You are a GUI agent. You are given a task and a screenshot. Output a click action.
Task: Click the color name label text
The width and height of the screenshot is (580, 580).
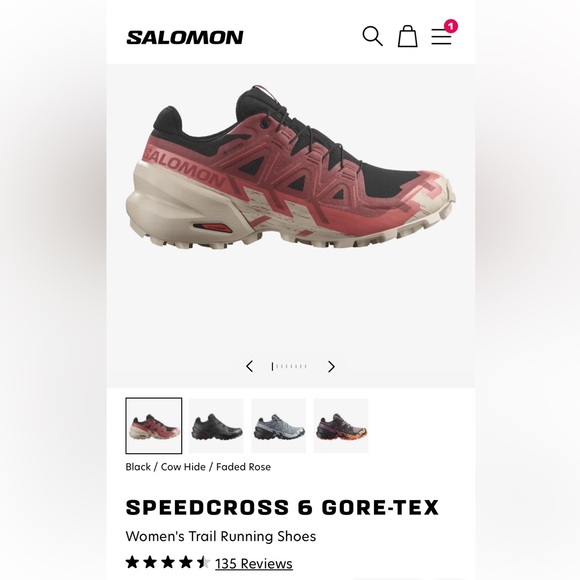point(198,467)
